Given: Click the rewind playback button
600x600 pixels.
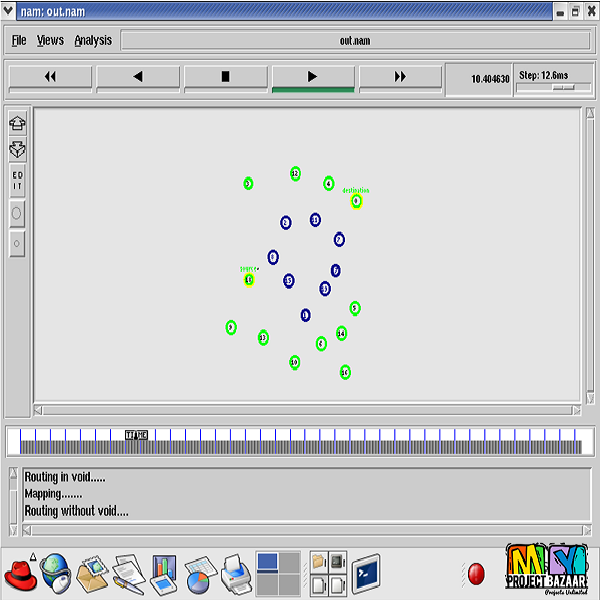Looking at the screenshot, I should tap(50, 77).
